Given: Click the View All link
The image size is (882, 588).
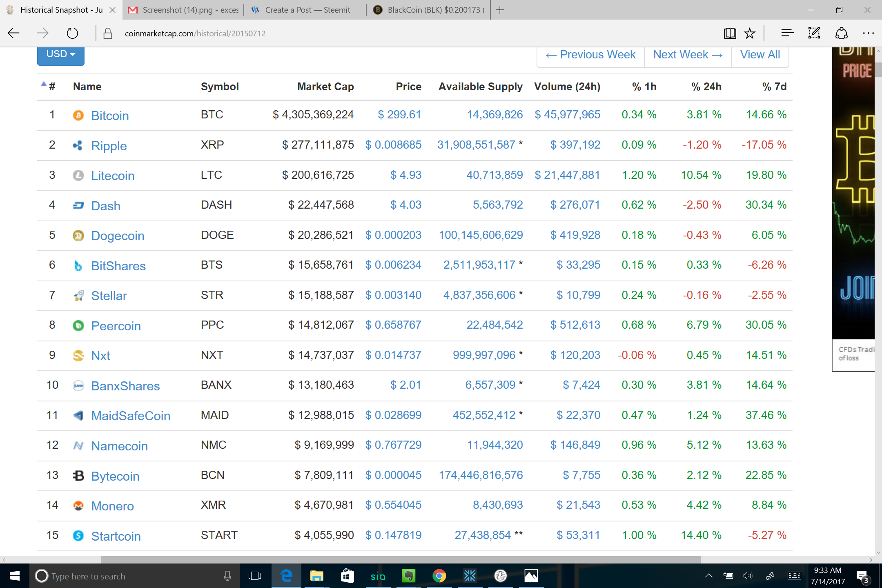Looking at the screenshot, I should [x=760, y=55].
